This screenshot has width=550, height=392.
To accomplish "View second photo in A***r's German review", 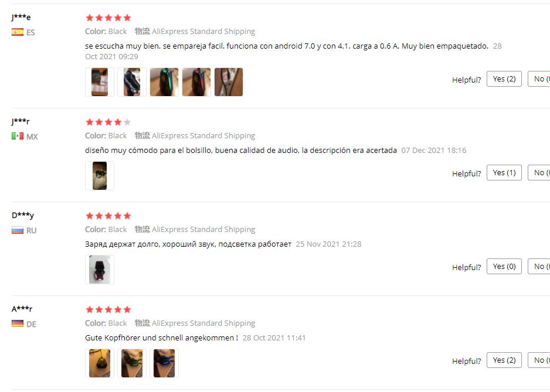I will 132,363.
